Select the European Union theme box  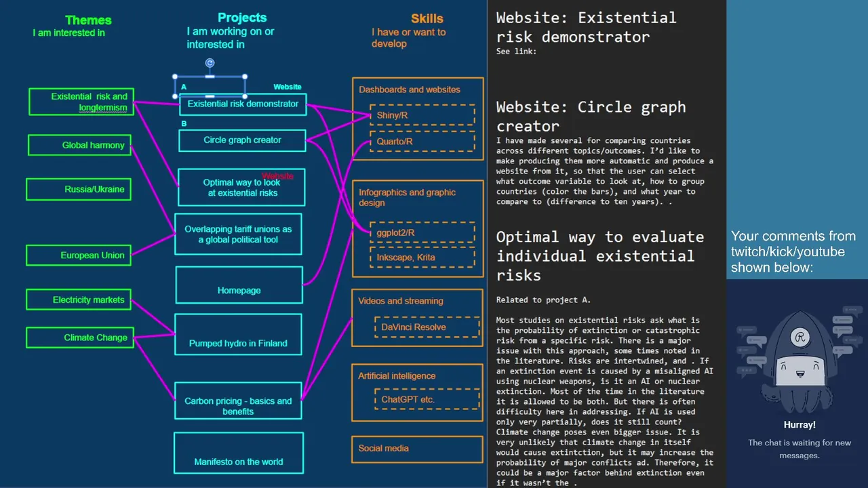point(78,256)
